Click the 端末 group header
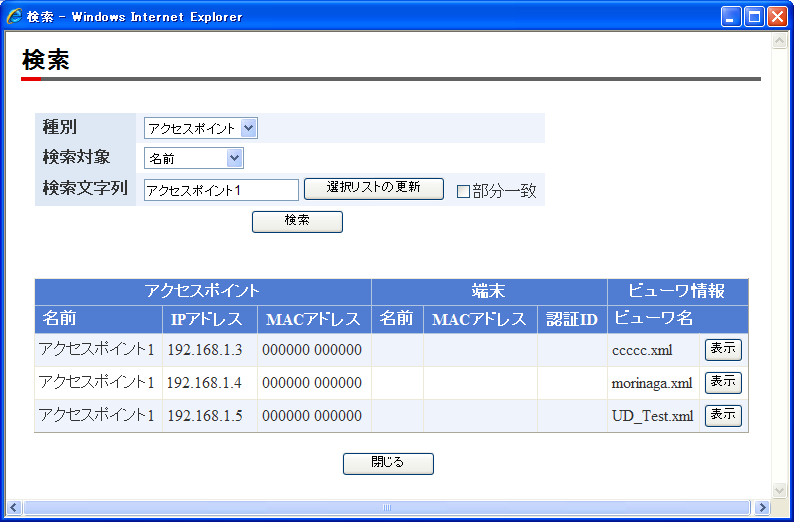794x522 pixels. pyautogui.click(x=489, y=292)
